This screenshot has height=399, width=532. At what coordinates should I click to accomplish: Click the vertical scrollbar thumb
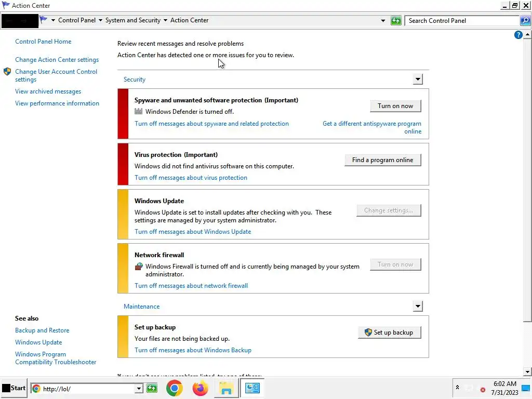tap(527, 180)
